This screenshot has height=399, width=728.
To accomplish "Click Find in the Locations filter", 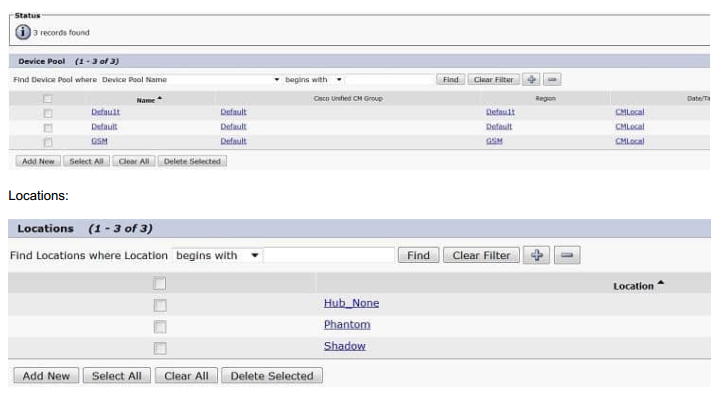I will (418, 255).
